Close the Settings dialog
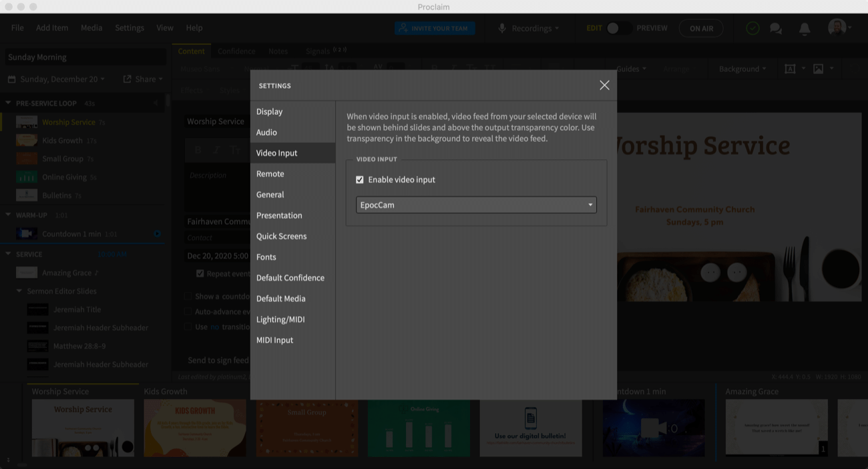The height and width of the screenshot is (469, 868). (x=604, y=86)
